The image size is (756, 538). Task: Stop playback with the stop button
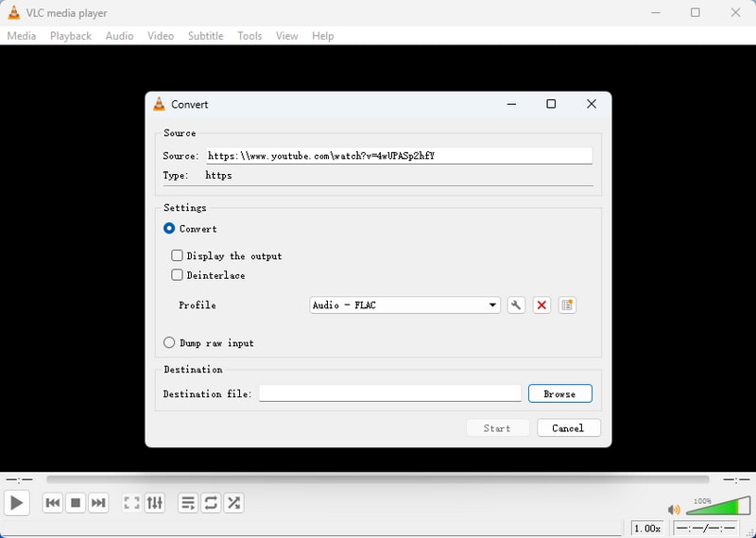[76, 503]
